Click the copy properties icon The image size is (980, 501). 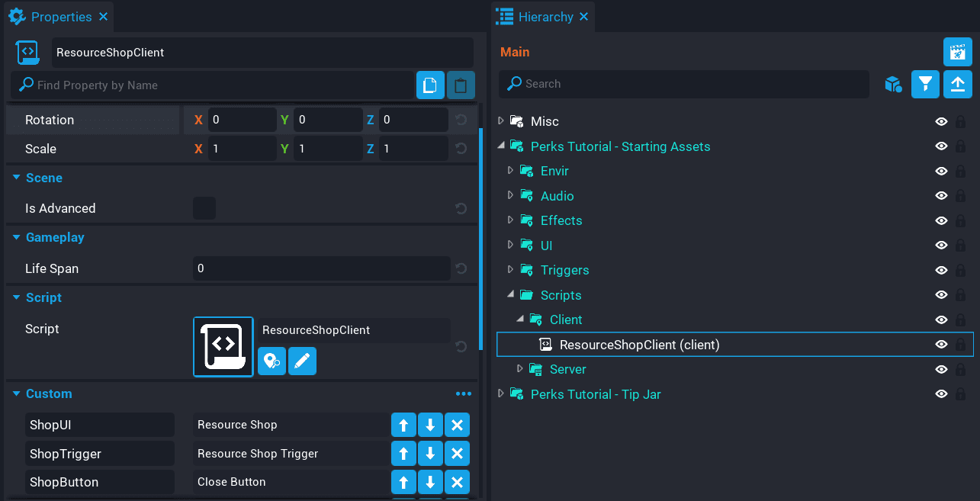click(x=430, y=85)
